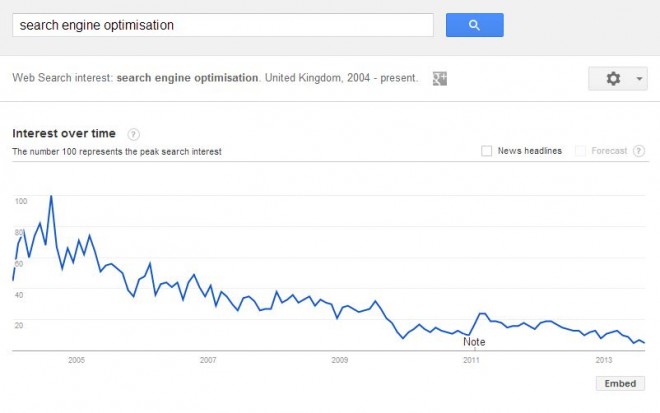Image resolution: width=660 pixels, height=413 pixels.
Task: Expand the dropdown arrow beside the gear
Action: click(639, 79)
